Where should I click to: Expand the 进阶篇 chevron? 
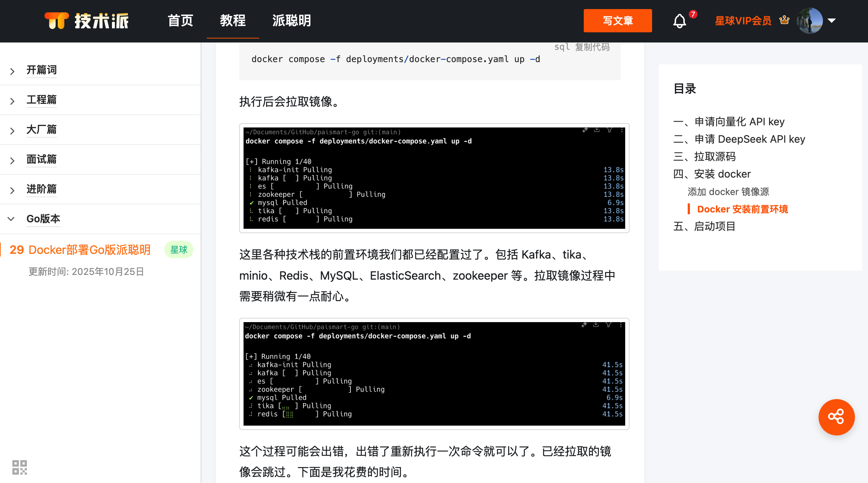(12, 190)
